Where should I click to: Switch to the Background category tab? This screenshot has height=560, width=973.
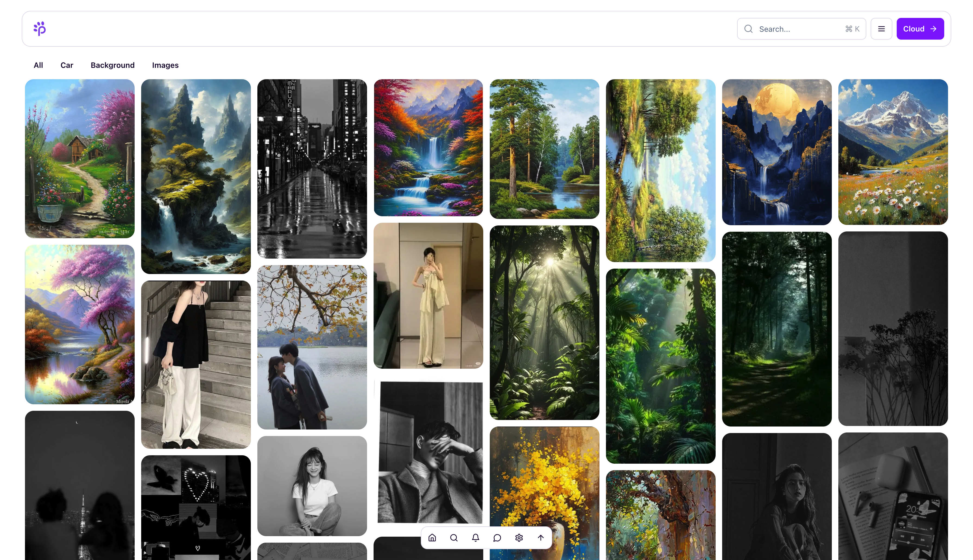tap(112, 65)
